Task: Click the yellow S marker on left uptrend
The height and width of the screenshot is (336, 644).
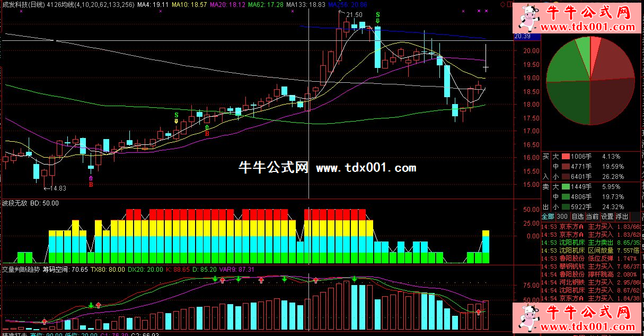Action: (177, 116)
